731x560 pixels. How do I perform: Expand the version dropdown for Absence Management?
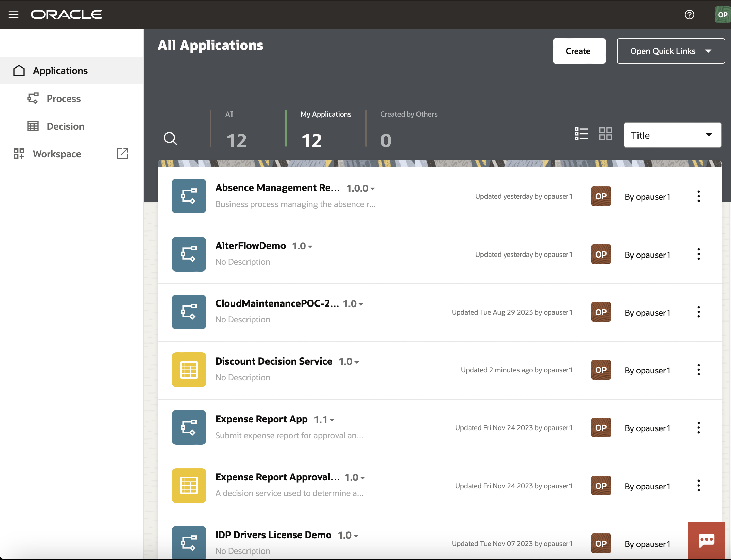(373, 189)
